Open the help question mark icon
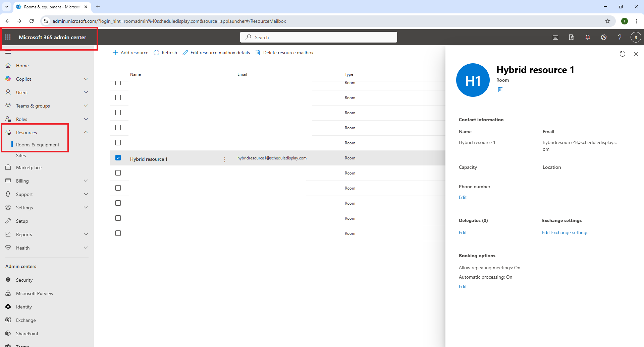Screen dimensions: 644x347 coord(620,38)
